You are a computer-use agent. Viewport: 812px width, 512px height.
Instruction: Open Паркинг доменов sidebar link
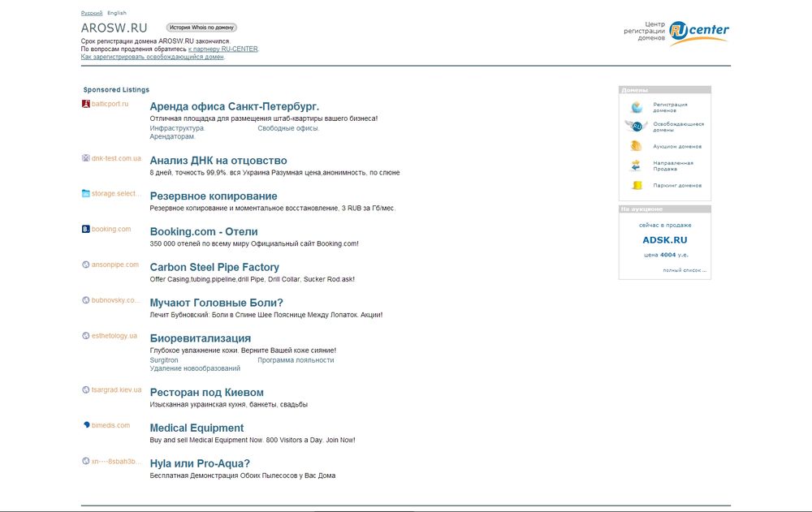click(677, 185)
